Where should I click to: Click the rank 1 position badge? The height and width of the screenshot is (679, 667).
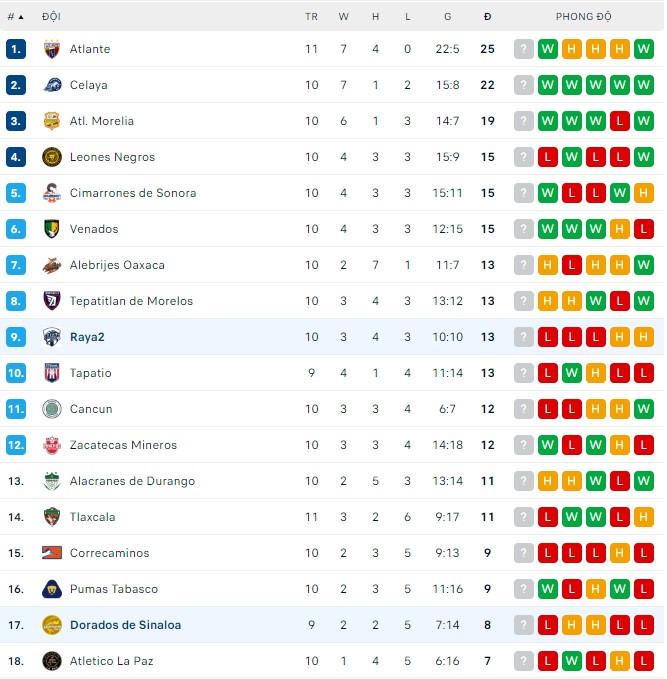click(x=16, y=49)
